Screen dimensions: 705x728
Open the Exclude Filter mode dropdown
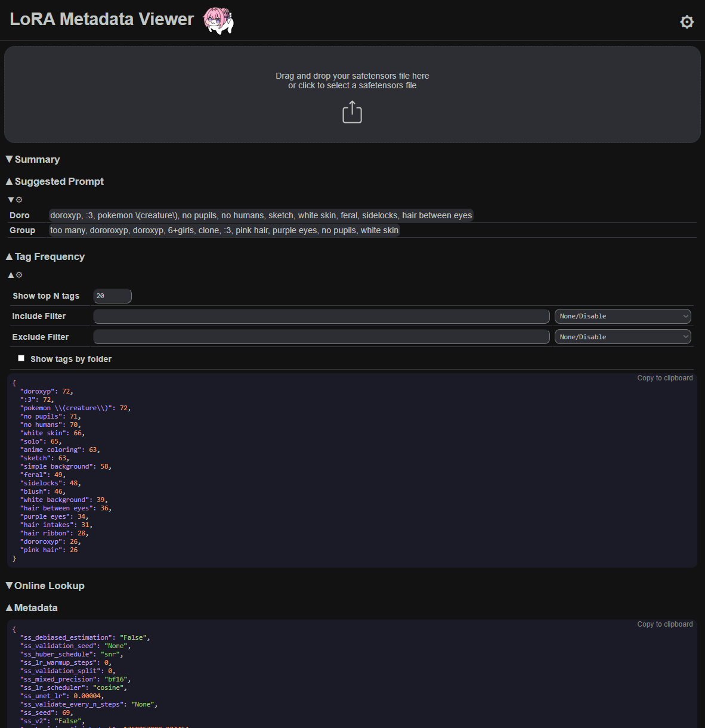click(x=623, y=337)
